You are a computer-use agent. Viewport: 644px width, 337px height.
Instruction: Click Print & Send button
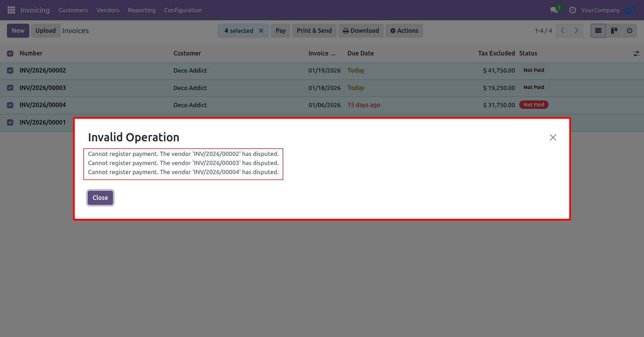click(314, 31)
